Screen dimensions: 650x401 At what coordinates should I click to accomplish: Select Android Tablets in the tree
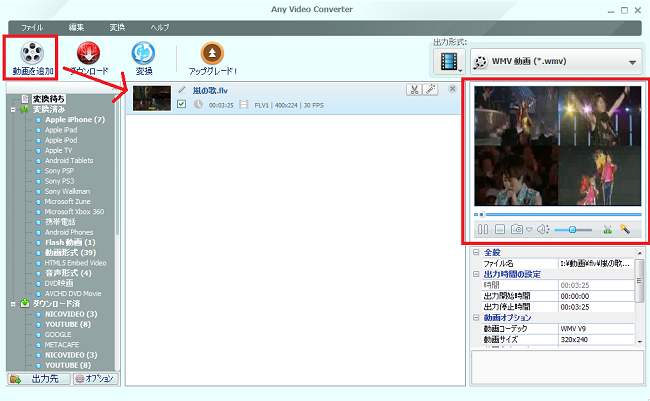[x=69, y=160]
